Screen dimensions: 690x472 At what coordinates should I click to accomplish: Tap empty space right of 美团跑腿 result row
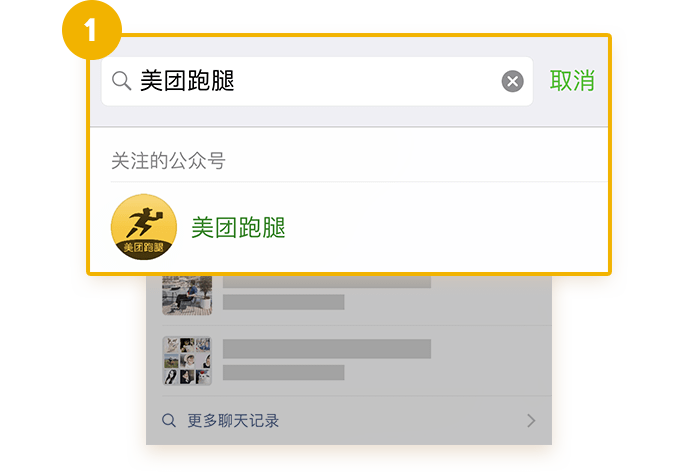pos(447,227)
